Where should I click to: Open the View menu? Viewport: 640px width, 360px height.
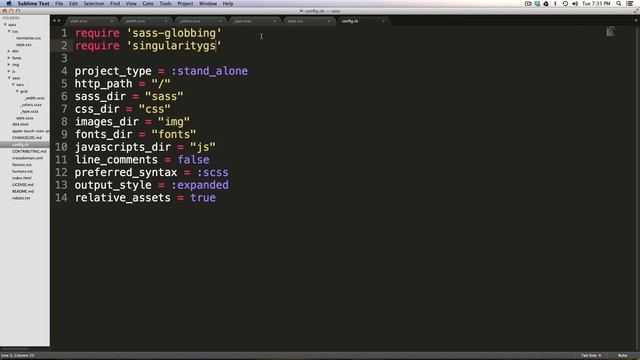(131, 4)
